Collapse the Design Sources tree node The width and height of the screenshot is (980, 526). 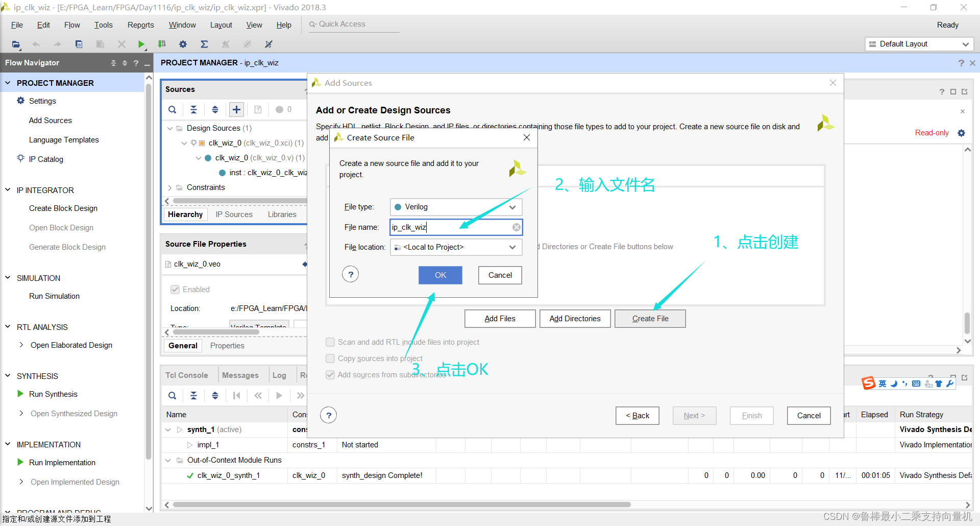click(170, 128)
